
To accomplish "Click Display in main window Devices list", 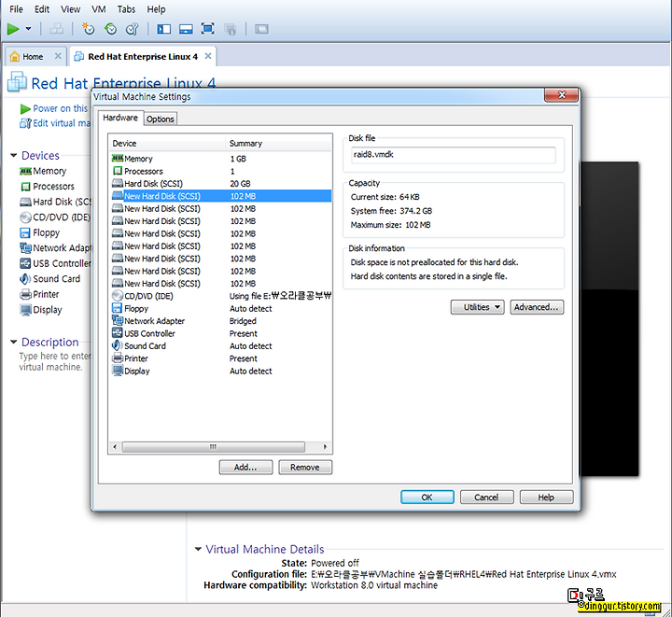I will tap(41, 310).
